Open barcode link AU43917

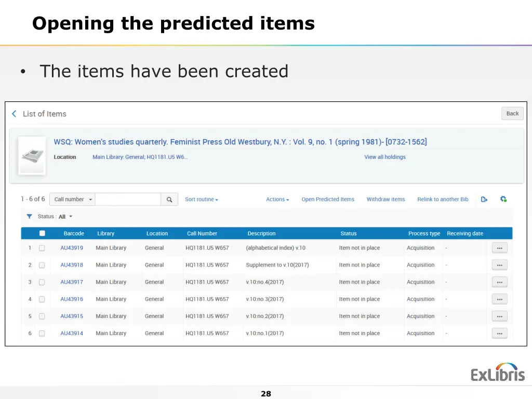coord(72,282)
